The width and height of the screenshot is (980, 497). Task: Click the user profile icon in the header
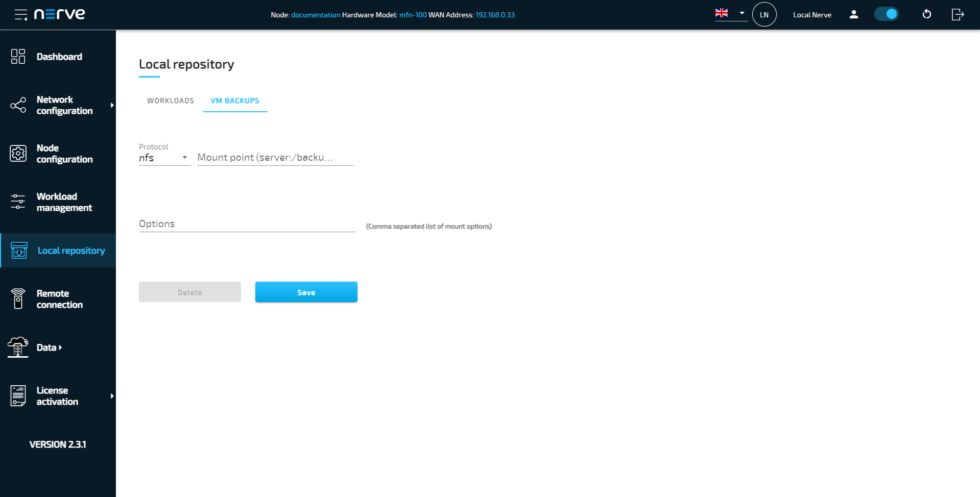pos(853,15)
